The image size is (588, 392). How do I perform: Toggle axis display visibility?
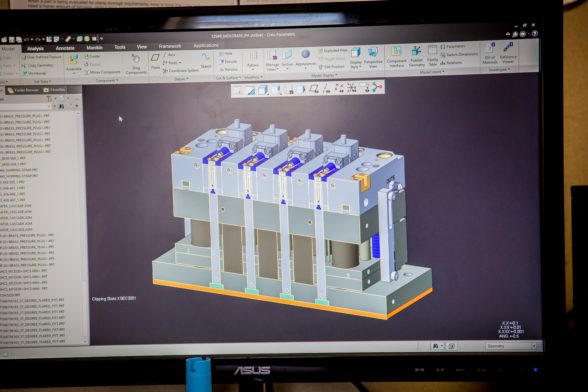(326, 88)
